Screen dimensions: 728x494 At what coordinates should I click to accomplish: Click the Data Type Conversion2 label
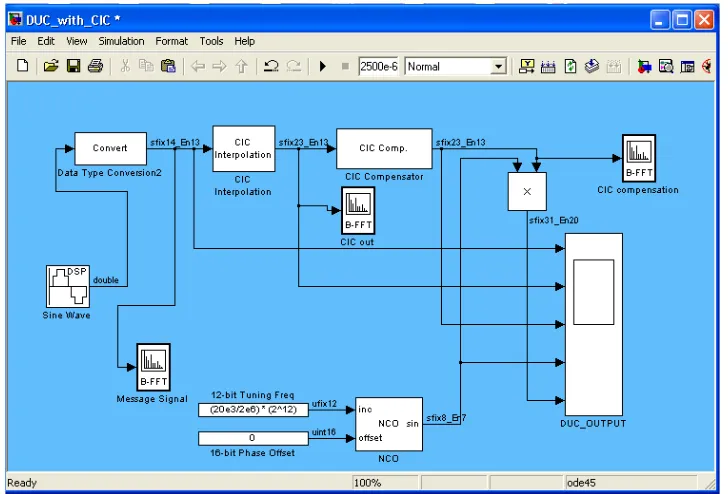click(110, 173)
